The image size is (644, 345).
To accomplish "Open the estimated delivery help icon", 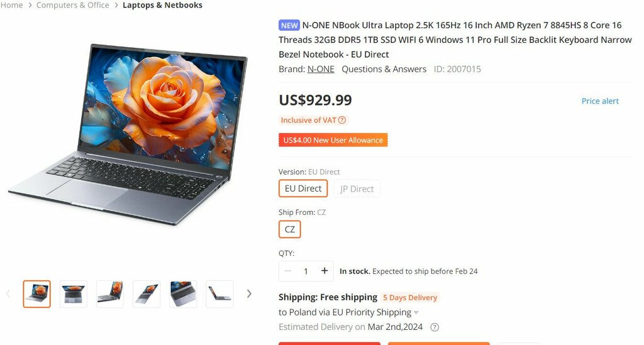I will click(x=435, y=327).
